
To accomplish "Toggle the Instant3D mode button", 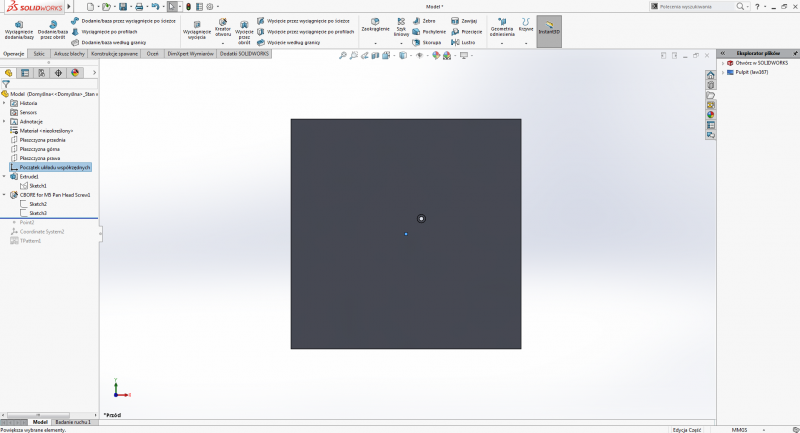I will 548,30.
